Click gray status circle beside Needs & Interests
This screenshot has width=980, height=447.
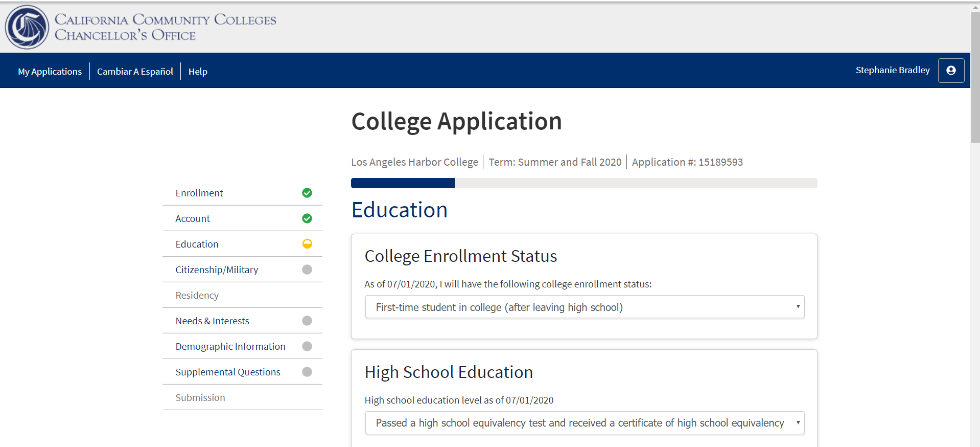pyautogui.click(x=307, y=321)
